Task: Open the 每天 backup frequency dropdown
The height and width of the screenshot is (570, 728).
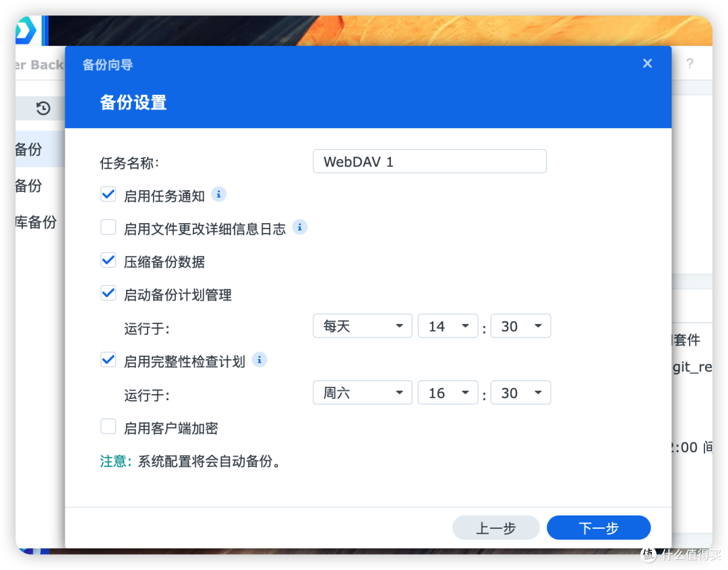Action: click(362, 326)
